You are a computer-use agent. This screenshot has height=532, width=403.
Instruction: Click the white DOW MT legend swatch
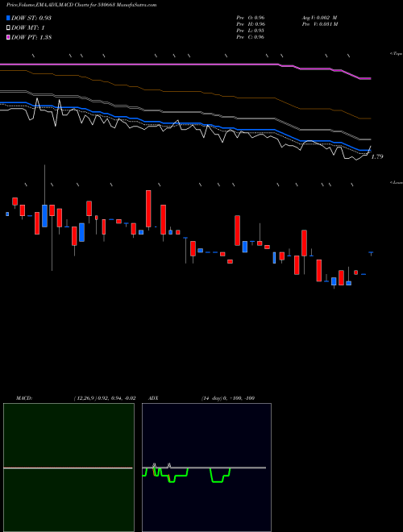coord(8,28)
